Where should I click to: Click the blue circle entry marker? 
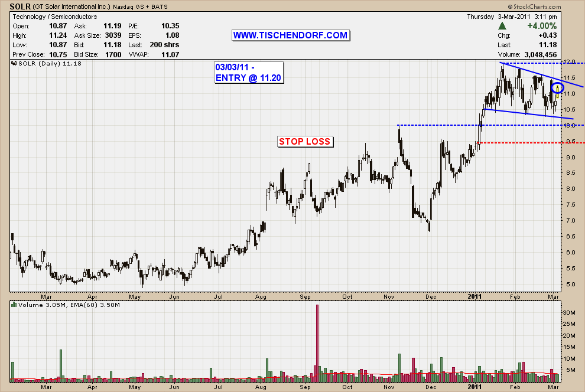point(557,88)
